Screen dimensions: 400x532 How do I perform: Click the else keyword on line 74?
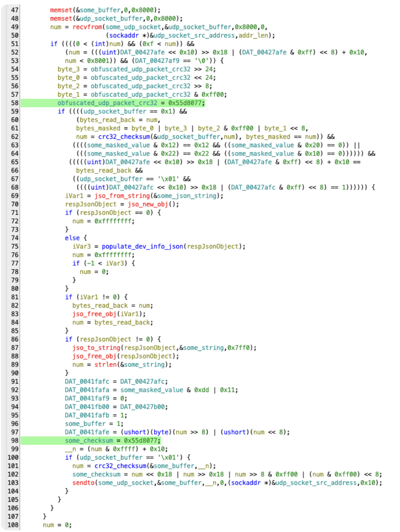(72, 238)
